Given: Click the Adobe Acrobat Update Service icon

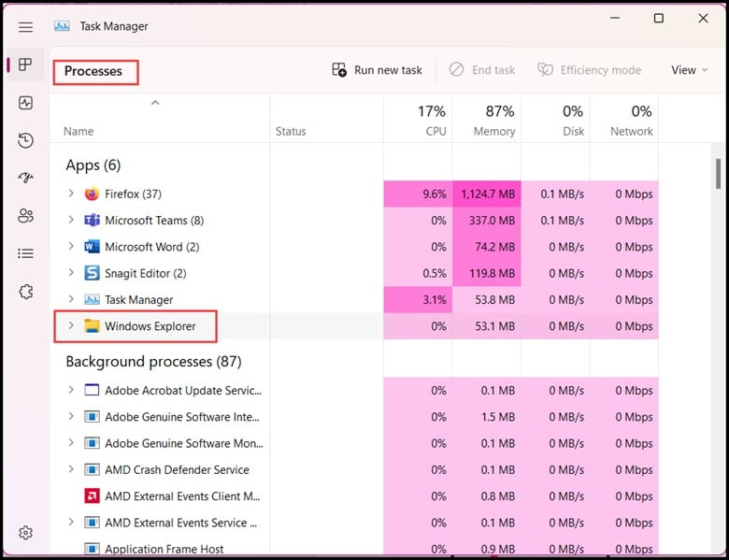Looking at the screenshot, I should pyautogui.click(x=92, y=390).
